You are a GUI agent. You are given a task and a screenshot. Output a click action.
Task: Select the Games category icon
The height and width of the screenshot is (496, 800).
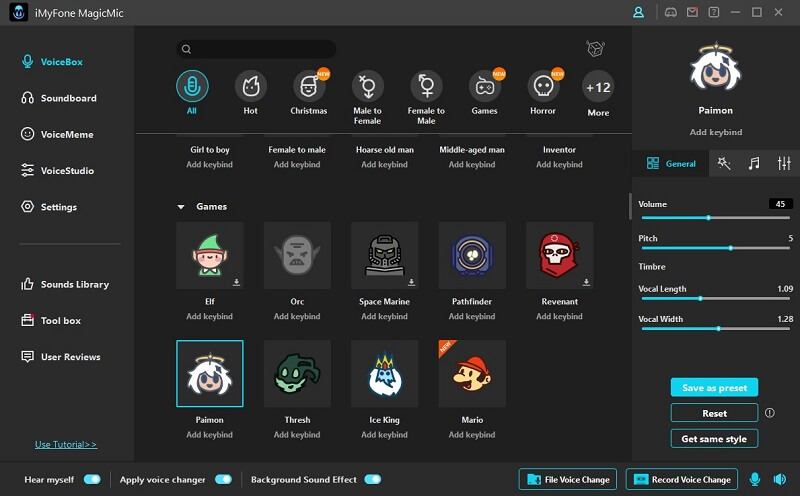[x=484, y=86]
